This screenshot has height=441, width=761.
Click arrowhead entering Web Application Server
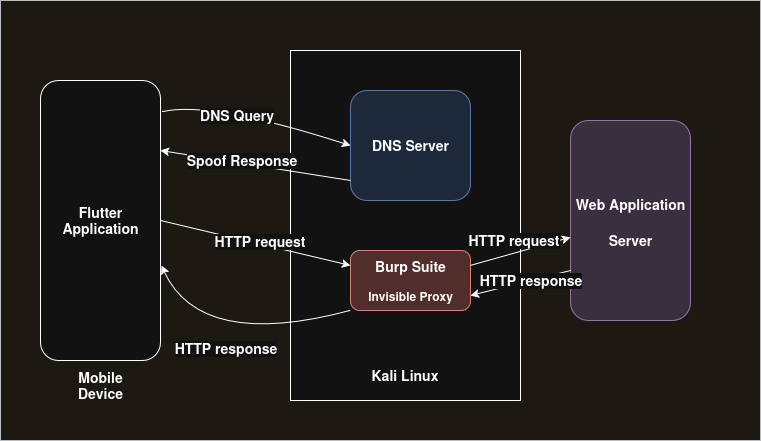(x=565, y=239)
